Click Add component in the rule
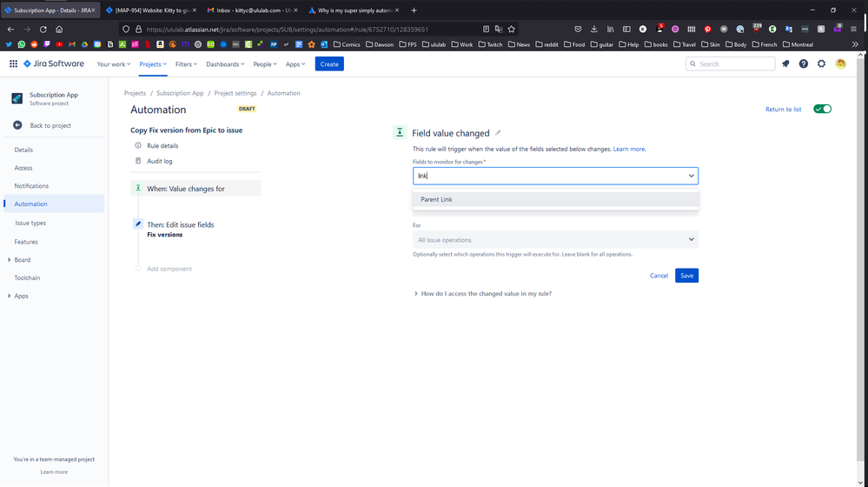Screen dimensions: 868x487 (169, 269)
